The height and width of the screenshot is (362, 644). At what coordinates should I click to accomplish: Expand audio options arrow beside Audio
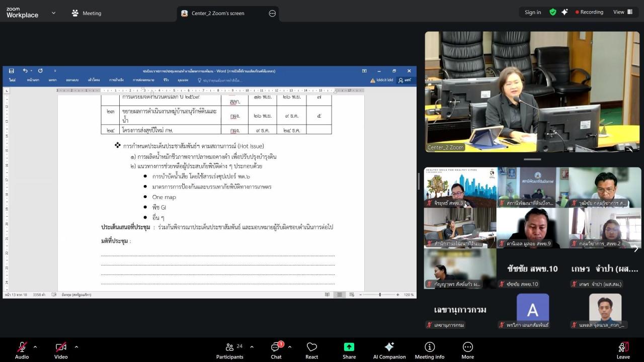35,347
